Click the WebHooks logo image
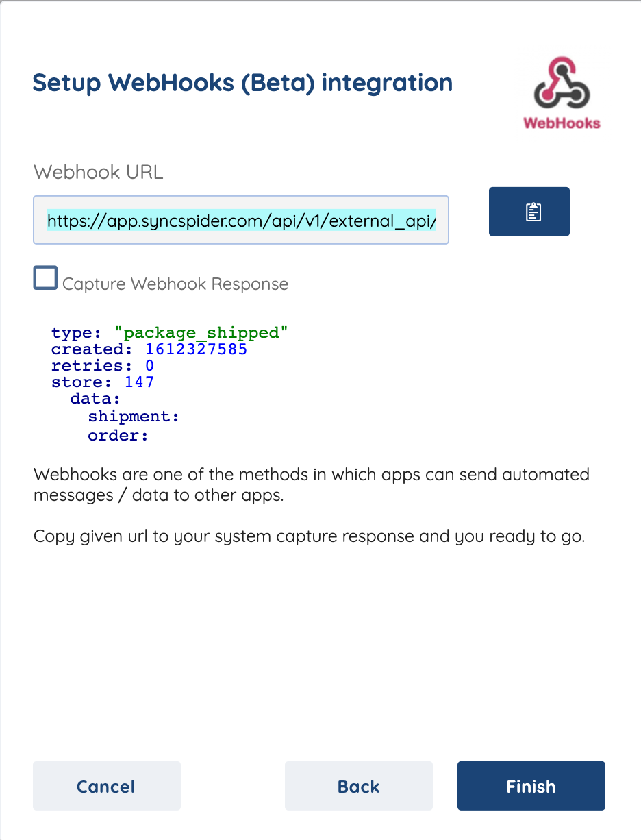 [x=562, y=94]
